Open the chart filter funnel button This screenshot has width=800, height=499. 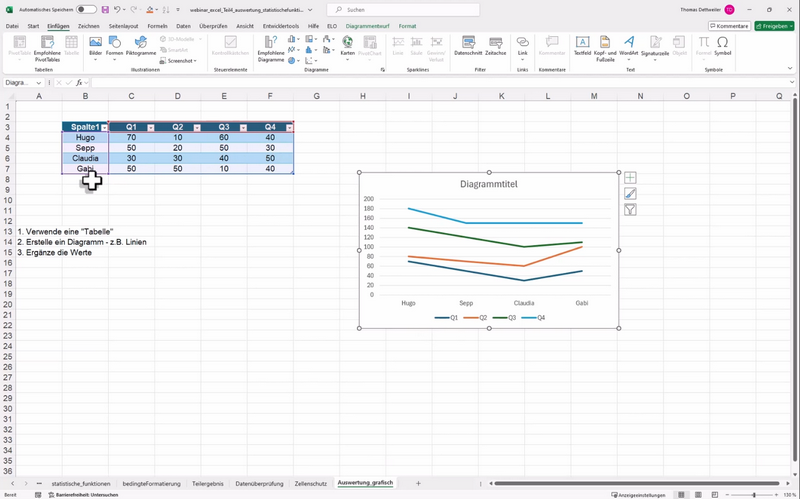[x=630, y=210]
